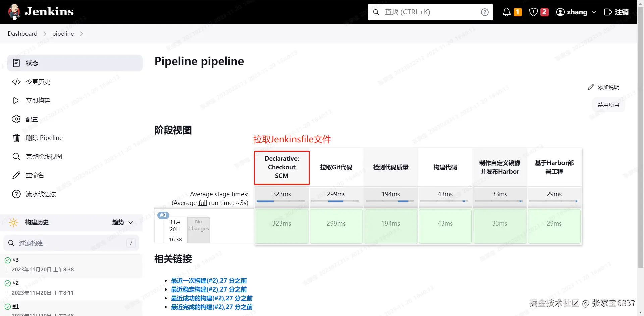Image resolution: width=644 pixels, height=316 pixels.
Task: Click the 配置 gear icon
Action: (16, 119)
